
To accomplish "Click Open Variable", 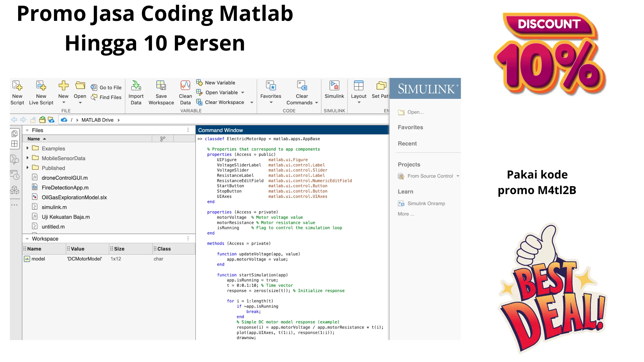I will pyautogui.click(x=217, y=93).
